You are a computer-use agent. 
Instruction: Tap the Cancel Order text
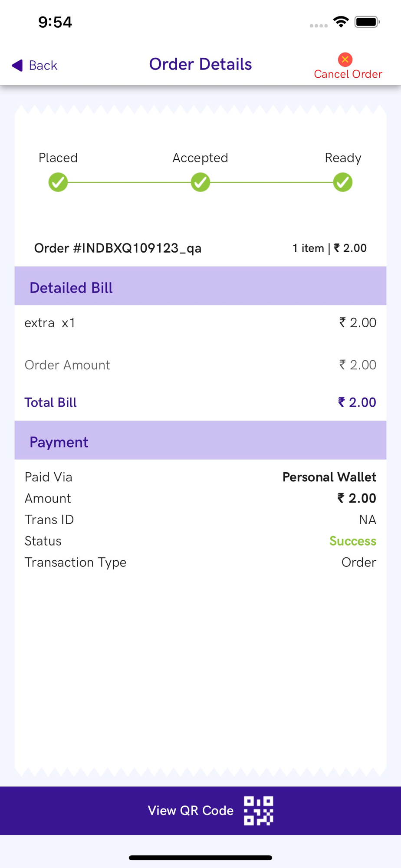pos(348,74)
